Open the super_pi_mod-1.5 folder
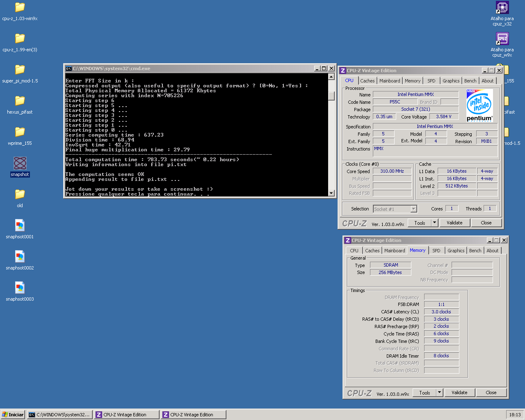The image size is (525, 420). click(x=20, y=70)
